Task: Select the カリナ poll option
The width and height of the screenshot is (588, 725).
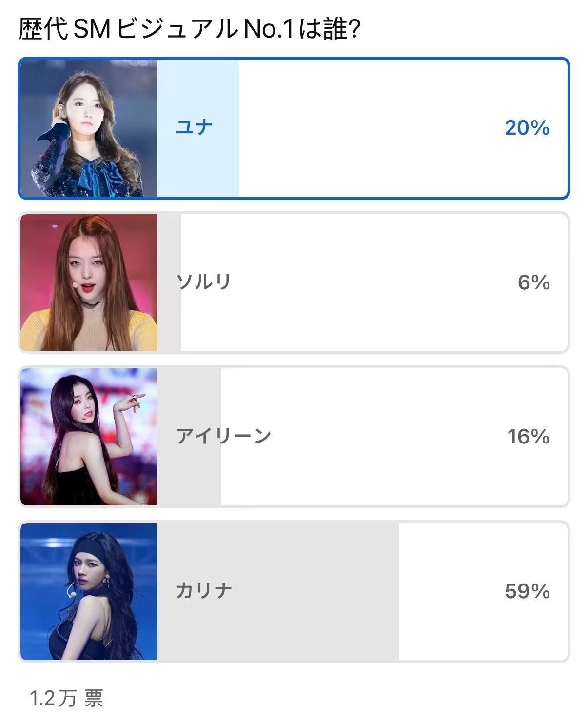Action: [x=294, y=591]
